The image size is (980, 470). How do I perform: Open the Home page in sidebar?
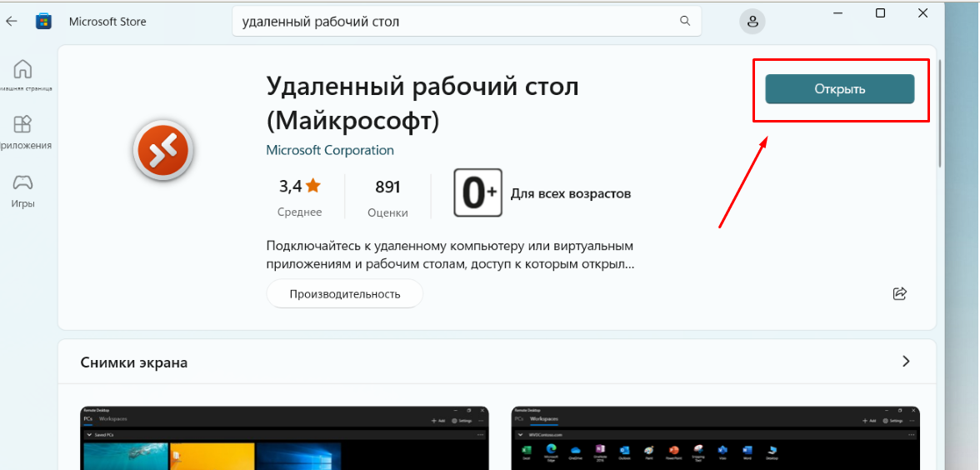tap(22, 74)
